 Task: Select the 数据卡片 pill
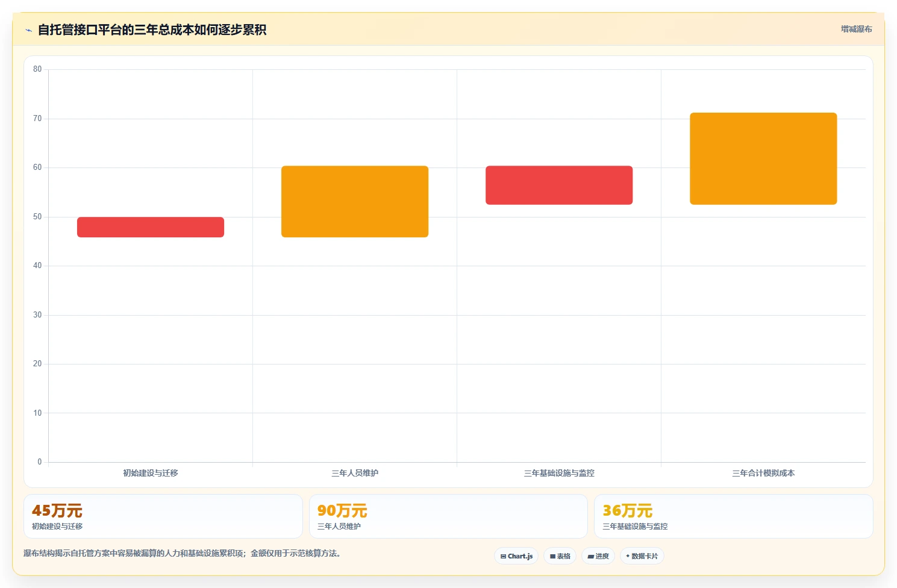tap(642, 556)
